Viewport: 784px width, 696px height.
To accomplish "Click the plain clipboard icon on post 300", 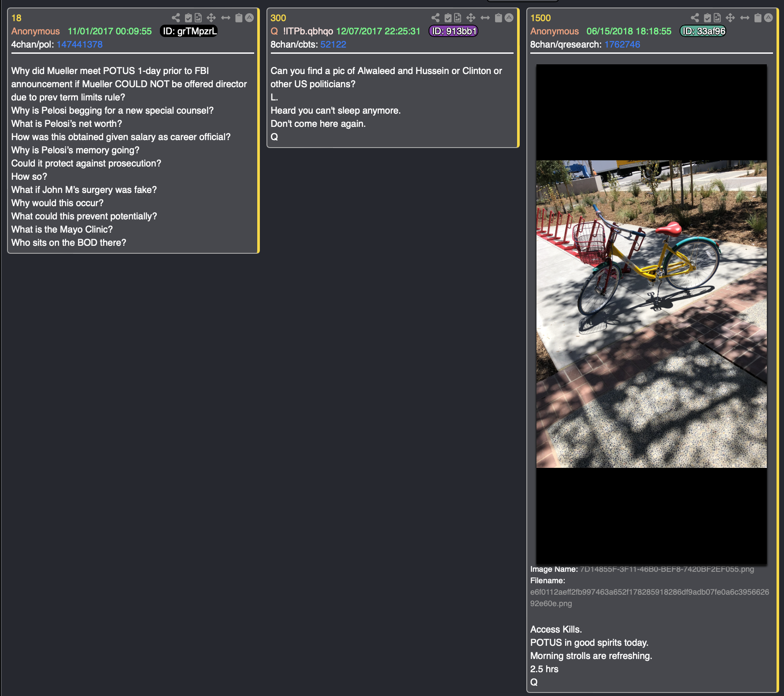I will [x=499, y=18].
